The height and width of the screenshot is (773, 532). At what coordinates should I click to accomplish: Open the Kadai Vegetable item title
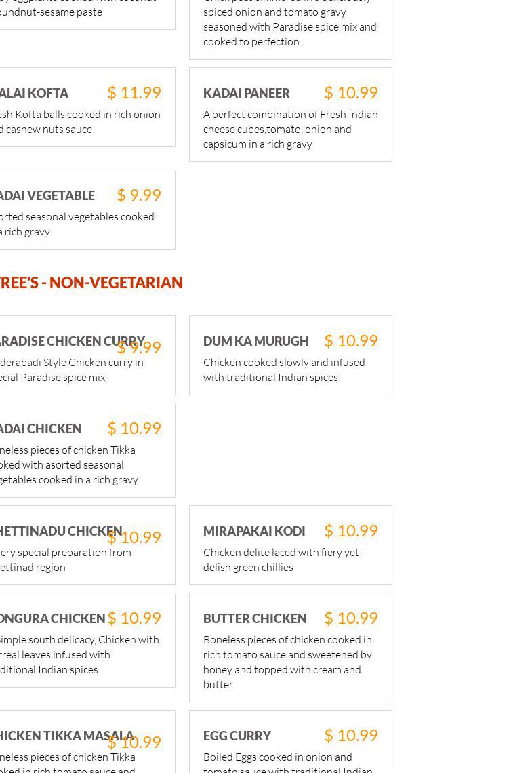[x=47, y=196]
